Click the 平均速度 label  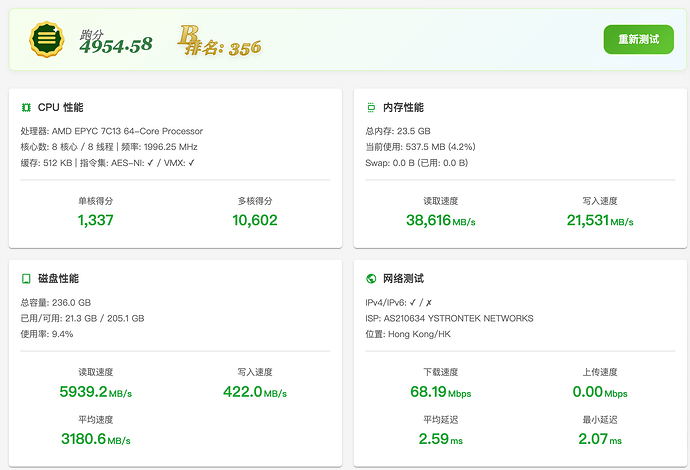(x=95, y=420)
